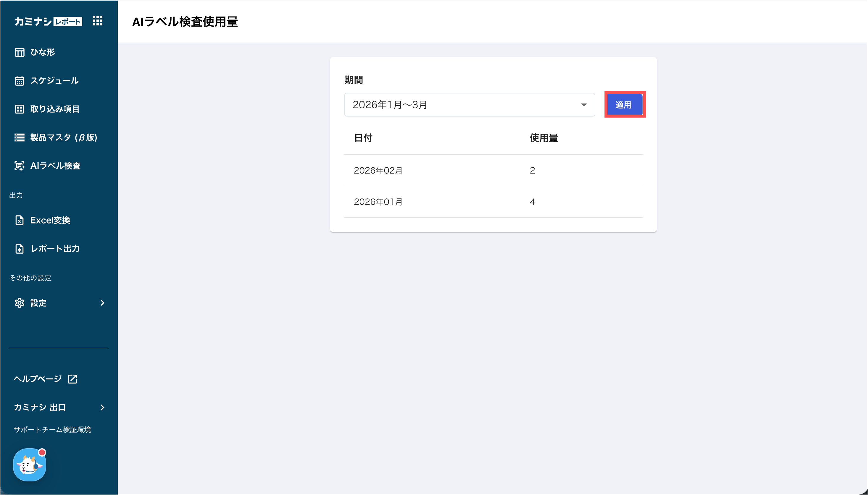Click the カミナシ レポート logo
Screen dimensions: 868x495
click(48, 21)
